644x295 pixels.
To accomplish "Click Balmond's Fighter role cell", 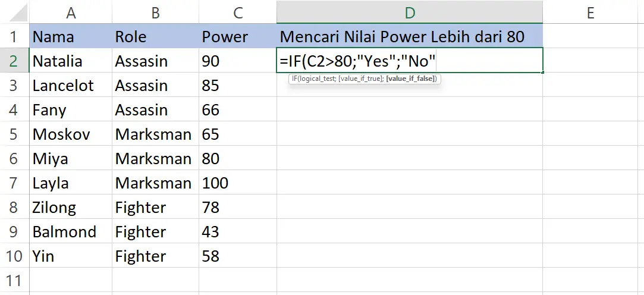I will click(x=155, y=232).
